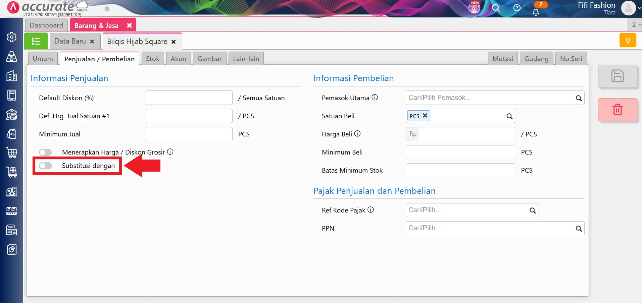The image size is (644, 303).
Task: Go to the Umum tab
Action: (x=43, y=59)
